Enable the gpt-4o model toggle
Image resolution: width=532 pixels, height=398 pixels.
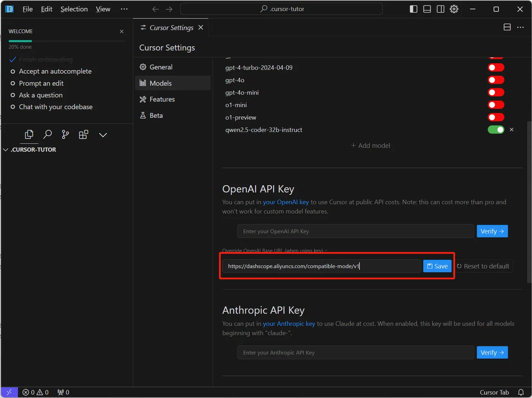click(496, 80)
